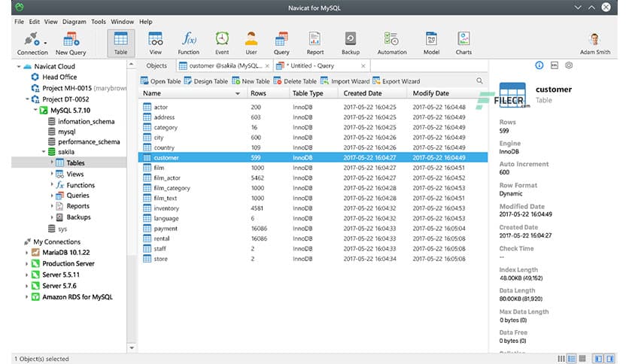Show the info tab icon in right panel

pos(539,65)
